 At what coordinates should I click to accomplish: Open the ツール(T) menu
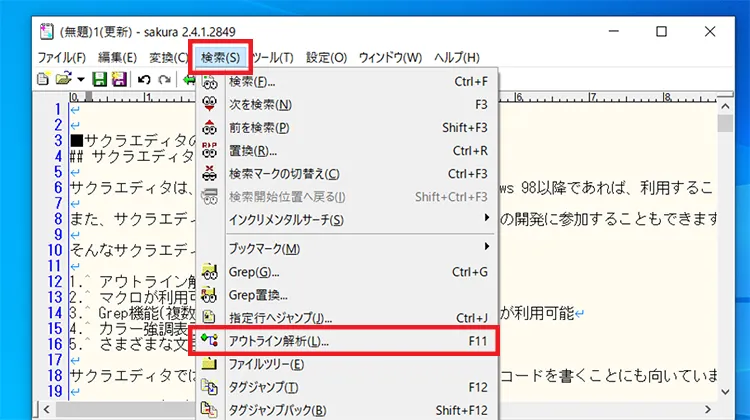pyautogui.click(x=273, y=57)
